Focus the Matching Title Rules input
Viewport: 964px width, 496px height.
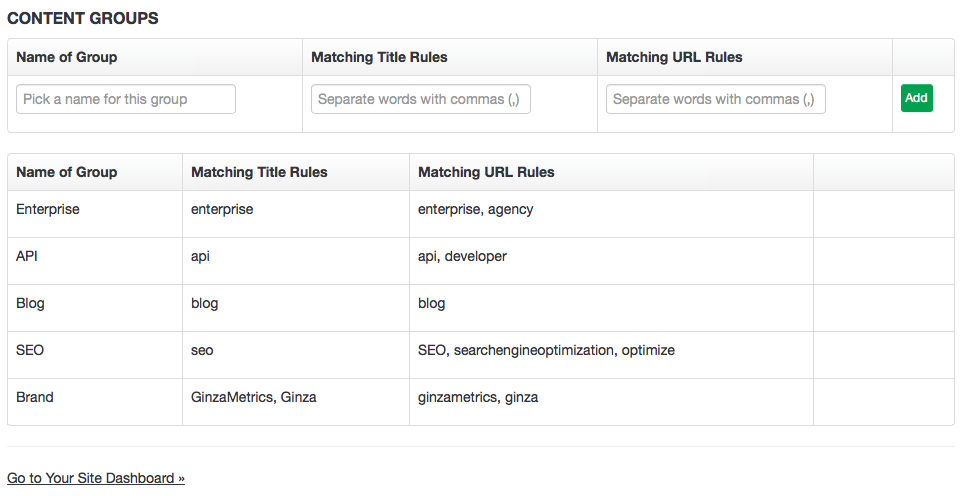[421, 99]
